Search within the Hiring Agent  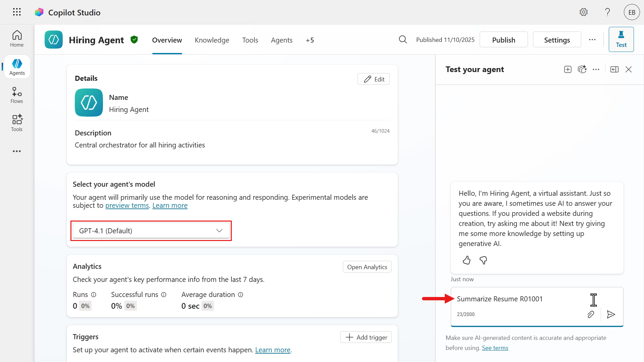click(403, 40)
